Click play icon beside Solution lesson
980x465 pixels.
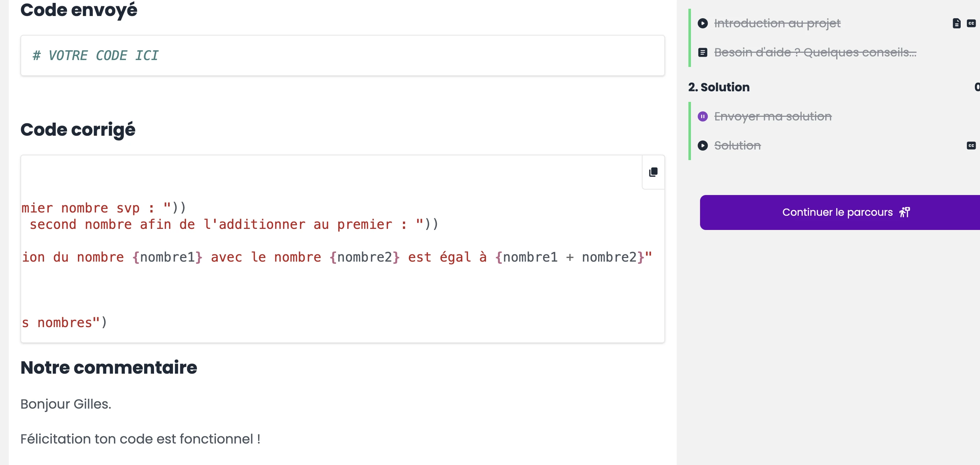703,146
